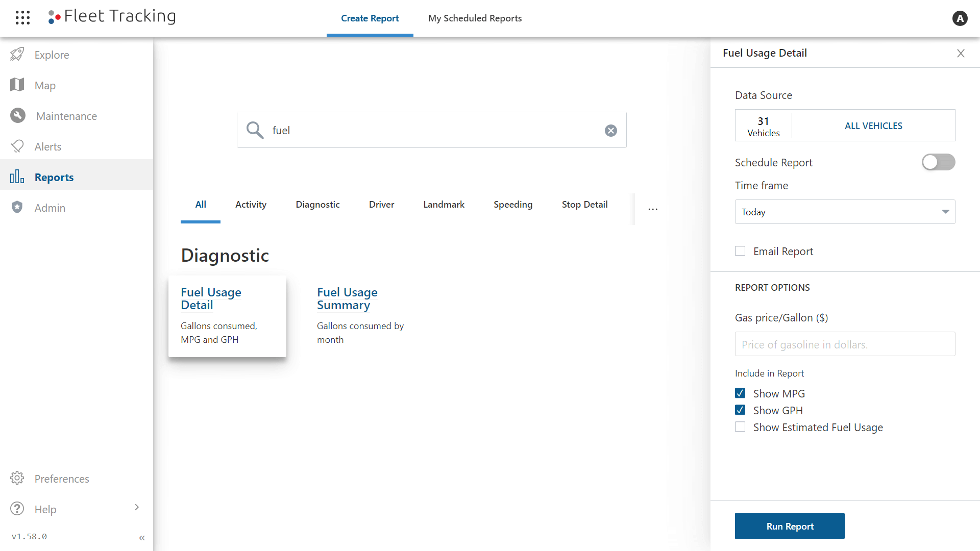Open Alerts in sidebar
This screenshot has width=980, height=551.
(x=77, y=146)
